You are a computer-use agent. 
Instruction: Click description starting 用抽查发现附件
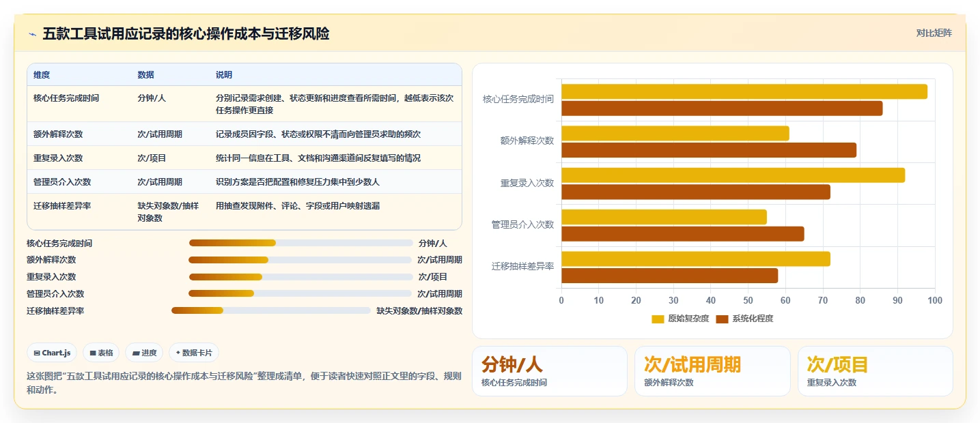(298, 205)
